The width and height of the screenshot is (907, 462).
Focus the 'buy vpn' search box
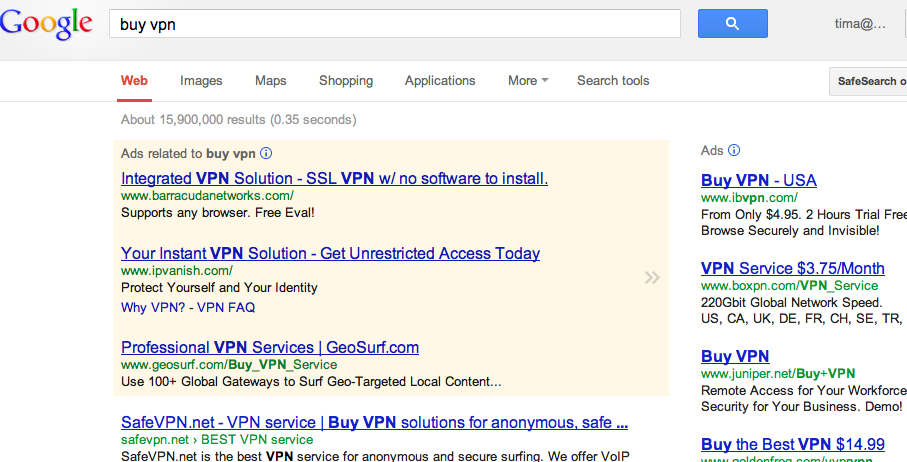pyautogui.click(x=394, y=24)
